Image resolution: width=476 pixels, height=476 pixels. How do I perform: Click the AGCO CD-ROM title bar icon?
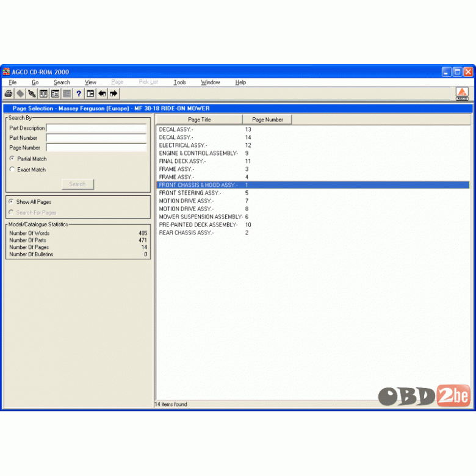pos(6,71)
